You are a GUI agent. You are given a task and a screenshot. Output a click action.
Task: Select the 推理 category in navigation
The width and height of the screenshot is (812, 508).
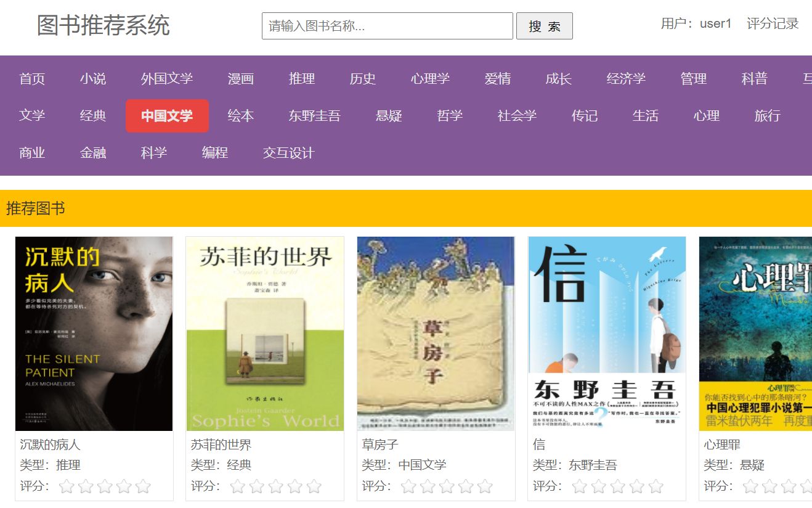tap(302, 79)
